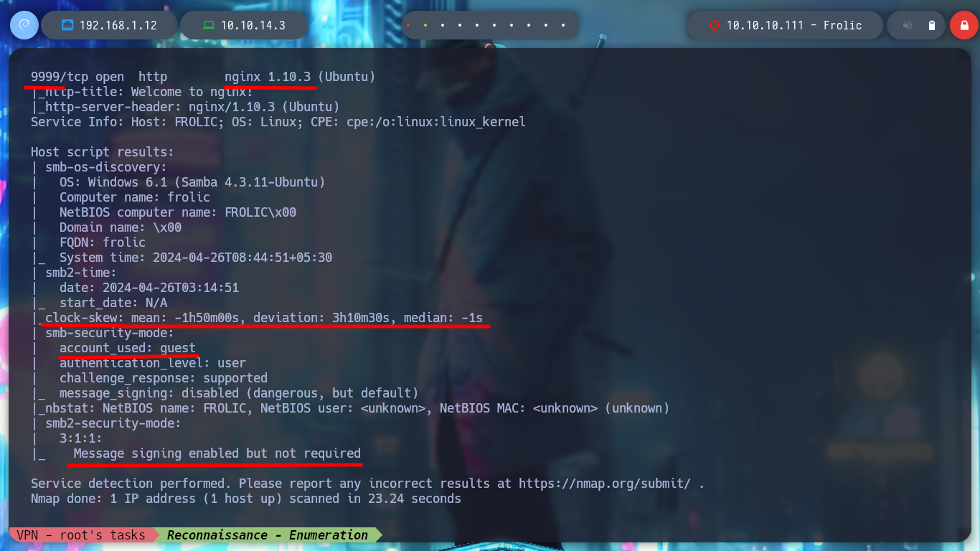Click the 10.10.10.111 - Frolic target label

pos(794,25)
